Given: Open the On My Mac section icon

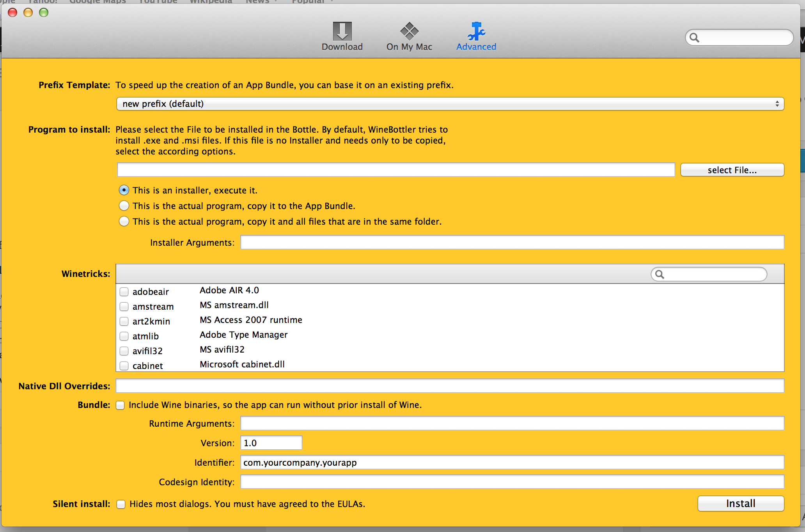Looking at the screenshot, I should click(x=409, y=32).
